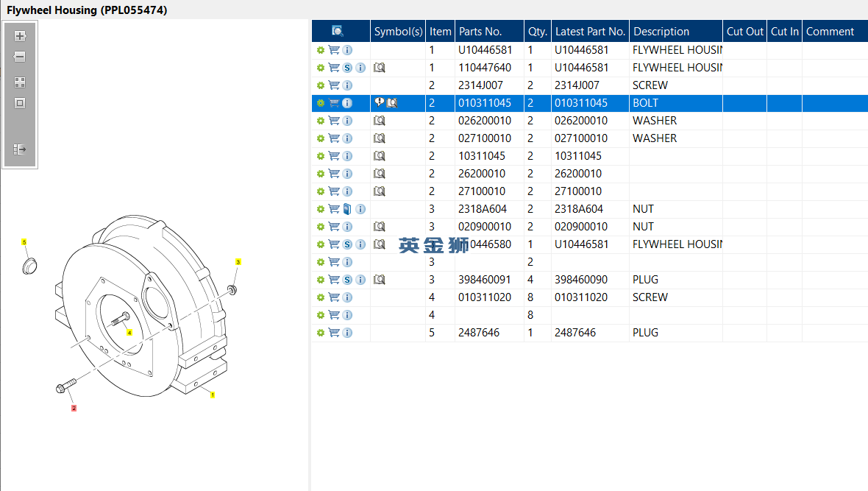Select Latest Part No. cell 027100010
The width and height of the screenshot is (868, 491).
pyautogui.click(x=590, y=138)
